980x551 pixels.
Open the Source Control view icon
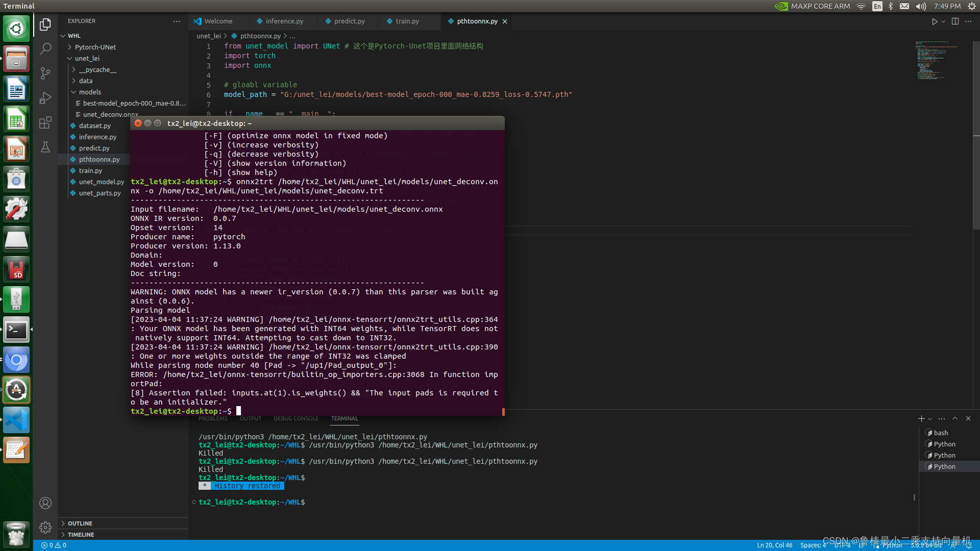(45, 73)
